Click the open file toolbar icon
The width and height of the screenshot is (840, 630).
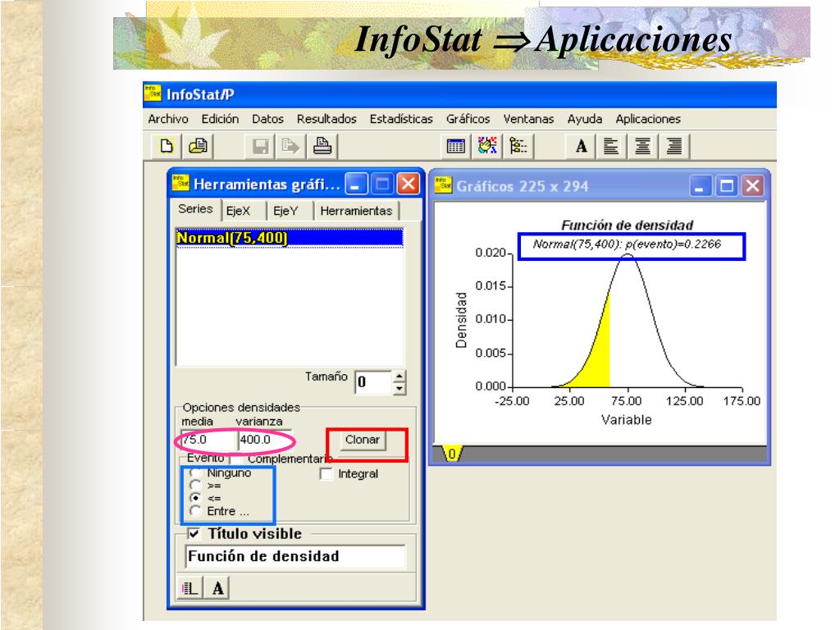199,146
